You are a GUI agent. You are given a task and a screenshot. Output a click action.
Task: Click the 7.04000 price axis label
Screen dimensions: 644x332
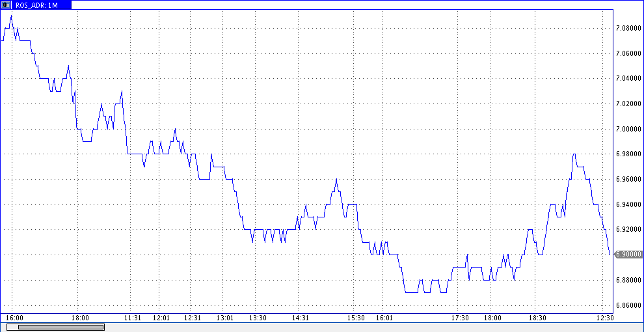tap(629, 79)
